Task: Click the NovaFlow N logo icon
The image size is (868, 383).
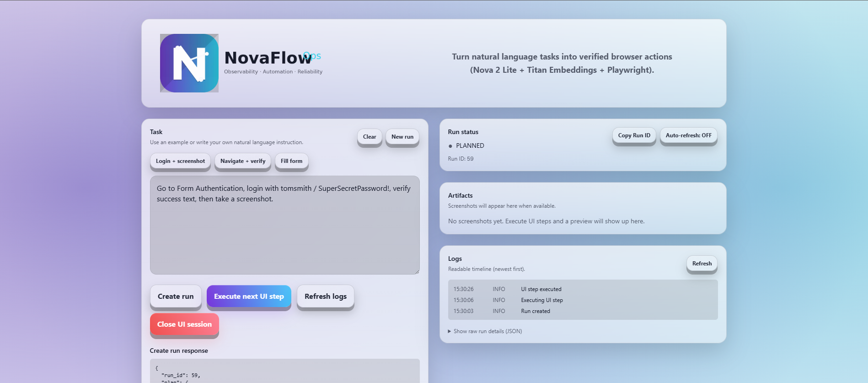Action: (x=189, y=63)
